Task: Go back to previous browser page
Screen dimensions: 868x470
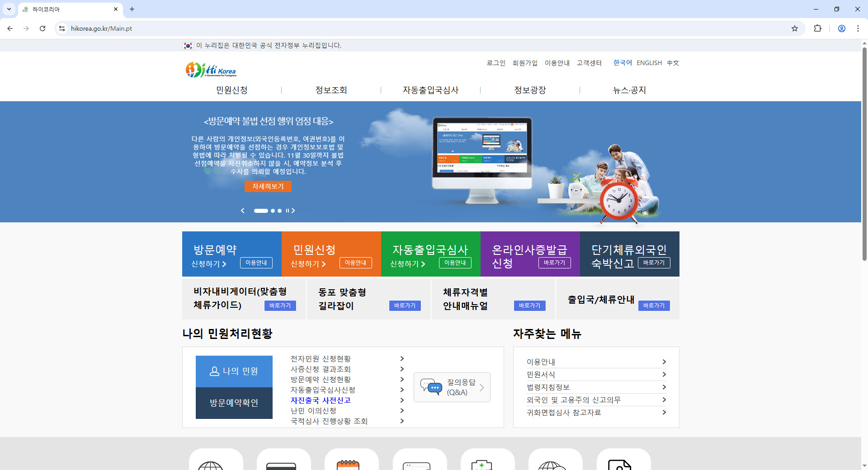Action: 10,28
